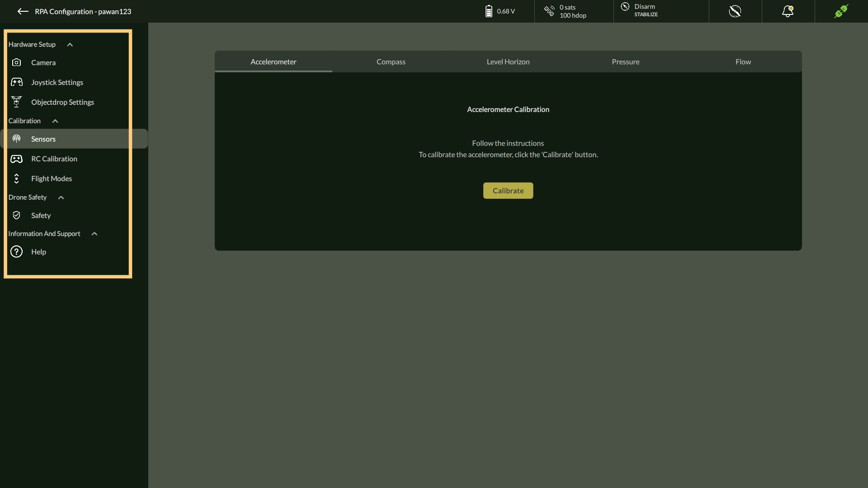Open Joystick Settings label

pos(57,83)
